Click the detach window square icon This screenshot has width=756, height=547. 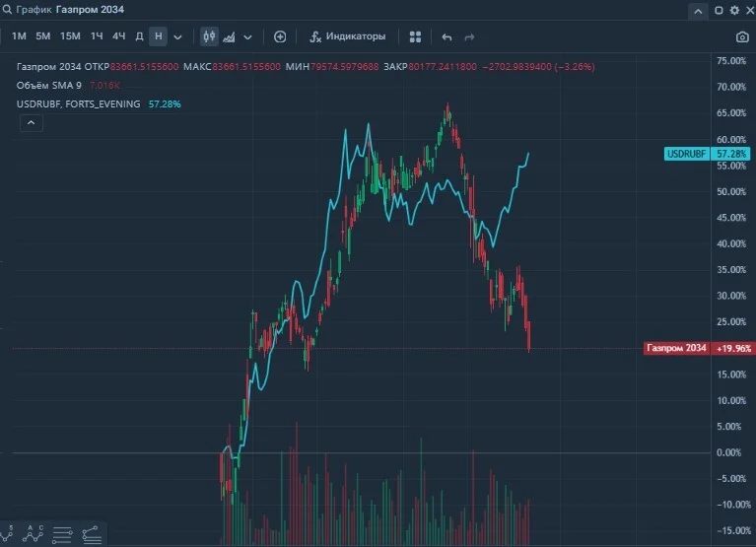coord(719,10)
